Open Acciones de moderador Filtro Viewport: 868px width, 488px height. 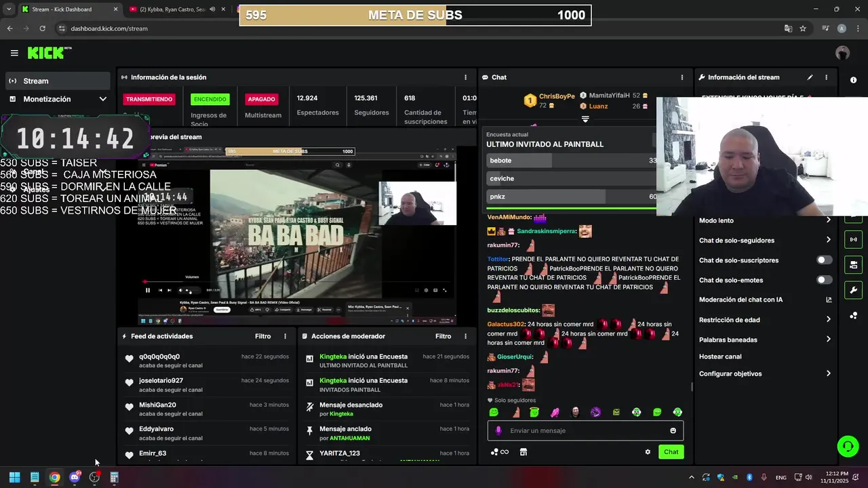[443, 336]
